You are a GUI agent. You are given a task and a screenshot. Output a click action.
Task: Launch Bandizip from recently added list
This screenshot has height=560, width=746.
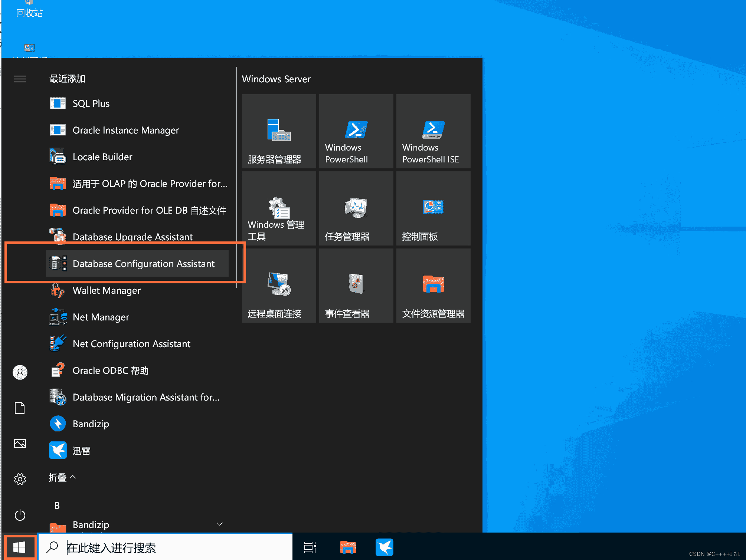click(137, 424)
